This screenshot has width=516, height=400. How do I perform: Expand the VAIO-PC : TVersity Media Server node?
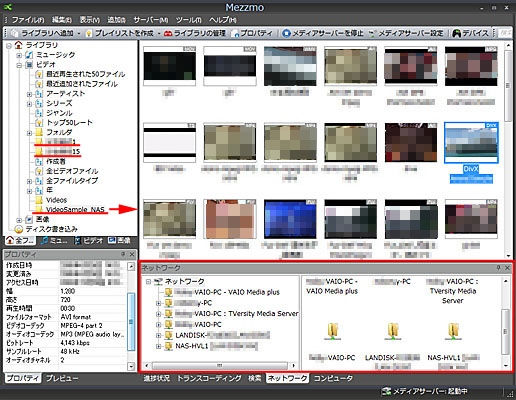point(159,314)
